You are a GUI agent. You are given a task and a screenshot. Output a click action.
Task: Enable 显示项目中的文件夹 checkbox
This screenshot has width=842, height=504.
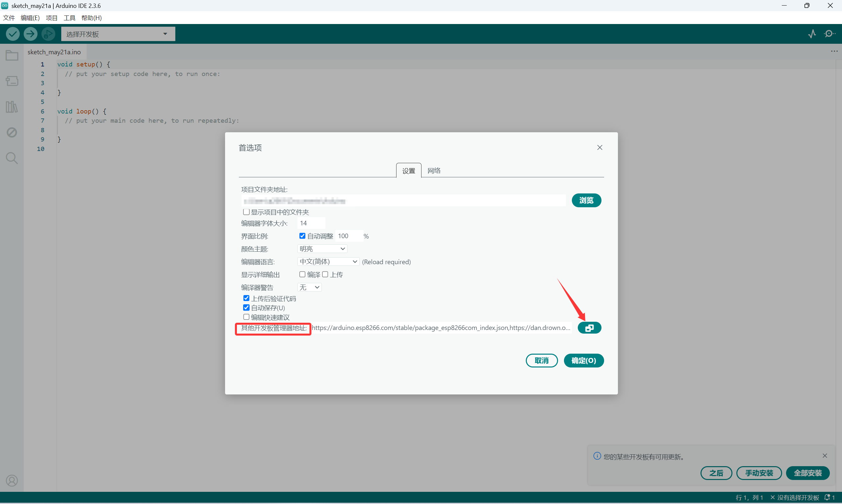(x=246, y=212)
